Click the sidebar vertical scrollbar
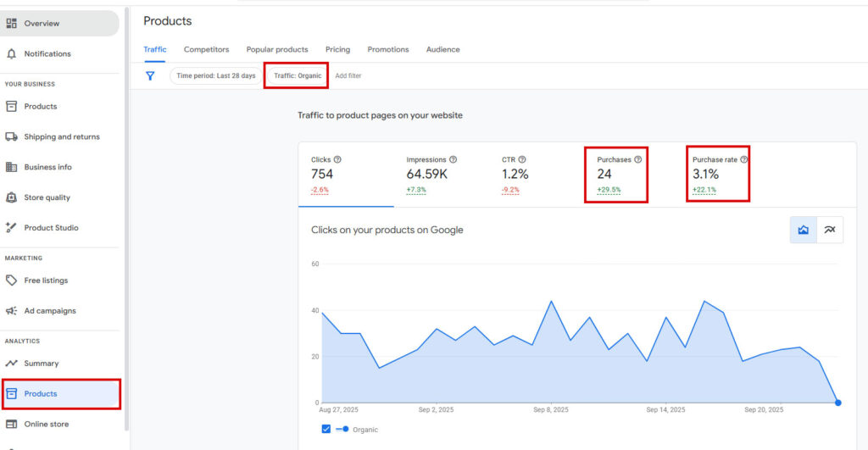Screen dimensions: 868x450 coord(127,212)
